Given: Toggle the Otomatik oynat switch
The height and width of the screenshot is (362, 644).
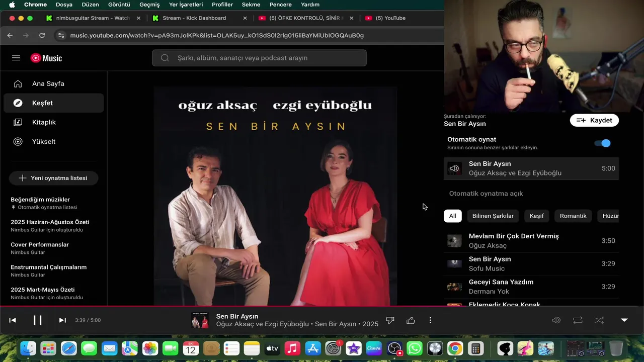Looking at the screenshot, I should (x=602, y=143).
